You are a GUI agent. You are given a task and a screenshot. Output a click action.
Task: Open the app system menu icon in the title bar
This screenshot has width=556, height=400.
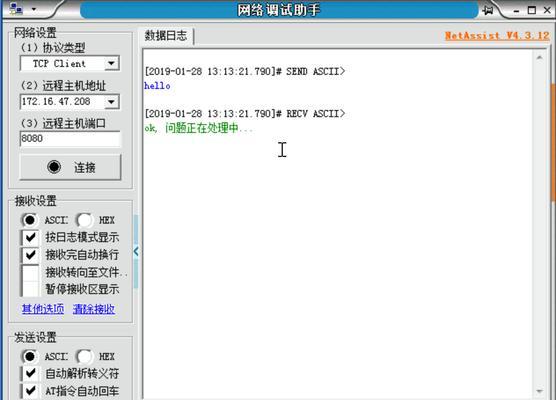(x=16, y=9)
